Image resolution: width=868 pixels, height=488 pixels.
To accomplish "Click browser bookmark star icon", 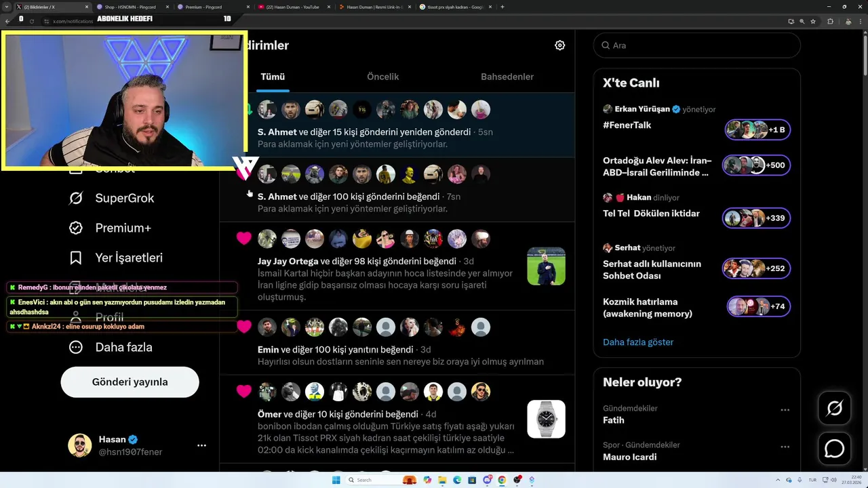I will [813, 22].
